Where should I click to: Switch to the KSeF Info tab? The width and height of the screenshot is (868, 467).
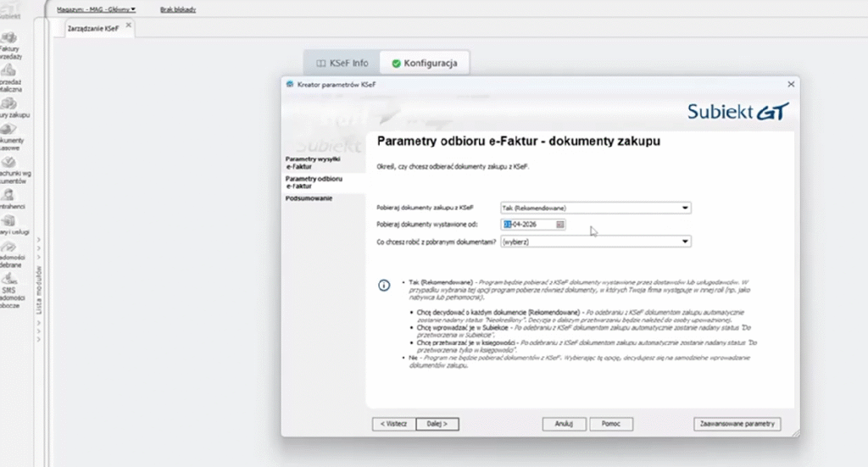(342, 63)
